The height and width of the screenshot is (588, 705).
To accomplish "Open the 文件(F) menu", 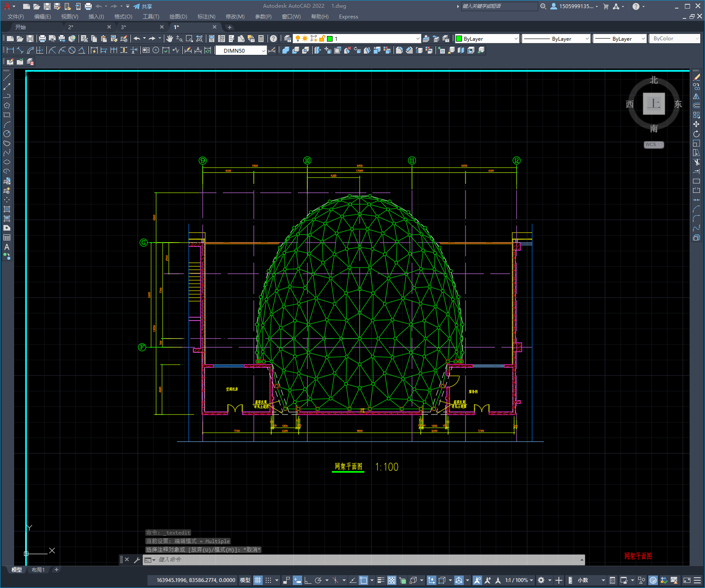I will click(16, 17).
